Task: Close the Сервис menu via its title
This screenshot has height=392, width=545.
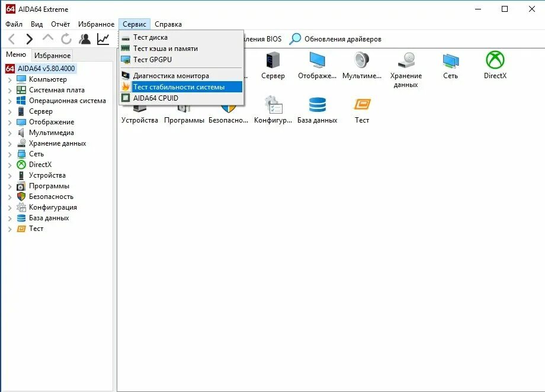Action: coord(134,24)
